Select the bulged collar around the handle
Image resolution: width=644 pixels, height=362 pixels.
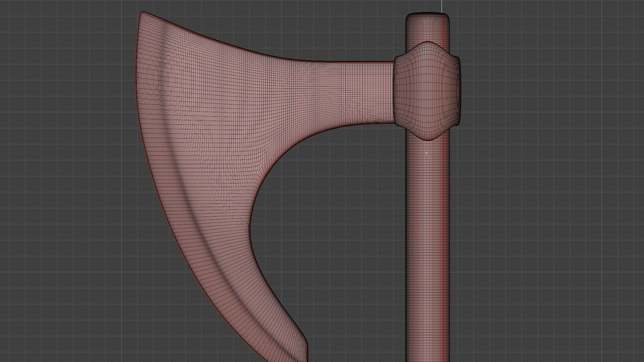pos(427,91)
